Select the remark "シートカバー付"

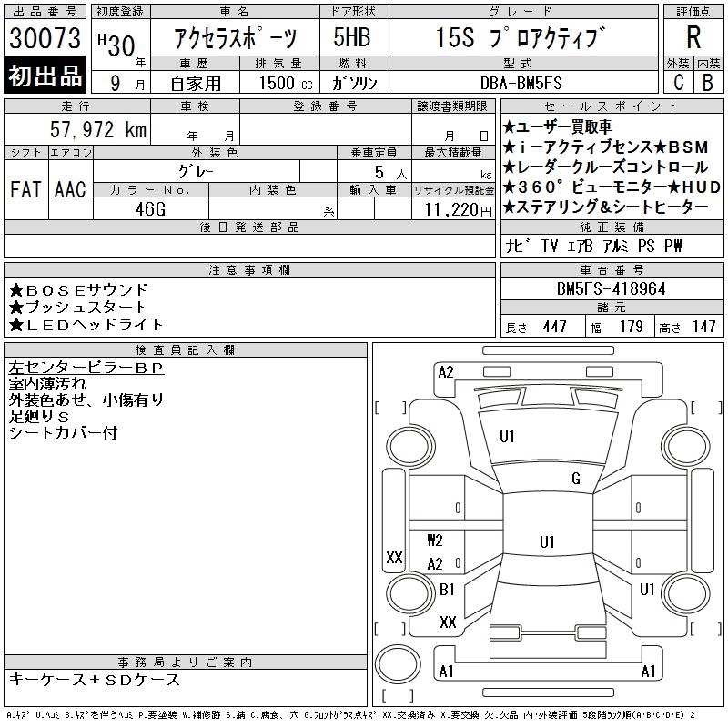[x=63, y=433]
